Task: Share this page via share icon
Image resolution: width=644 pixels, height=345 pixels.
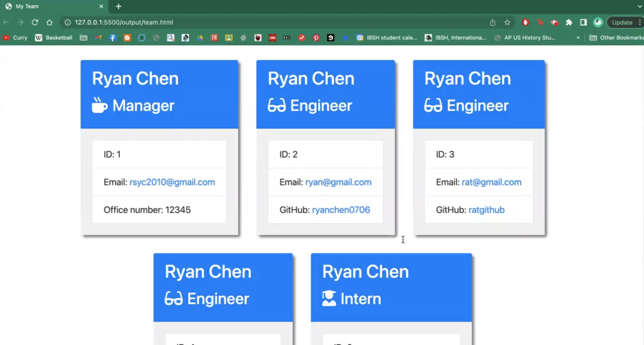Action: click(x=493, y=22)
